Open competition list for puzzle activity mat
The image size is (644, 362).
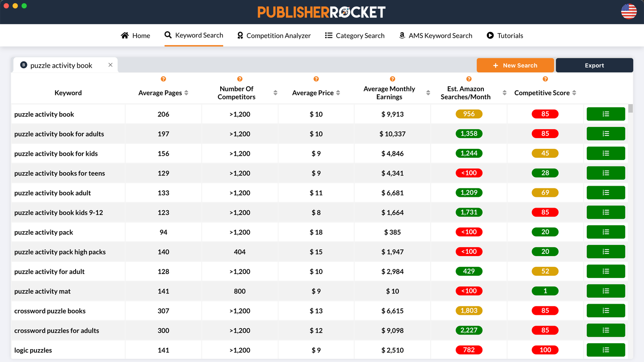606,291
